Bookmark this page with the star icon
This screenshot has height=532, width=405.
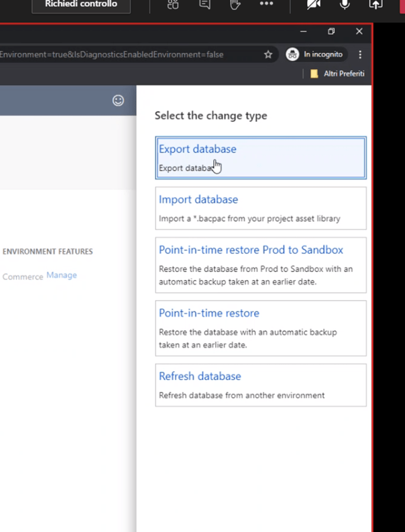(268, 55)
